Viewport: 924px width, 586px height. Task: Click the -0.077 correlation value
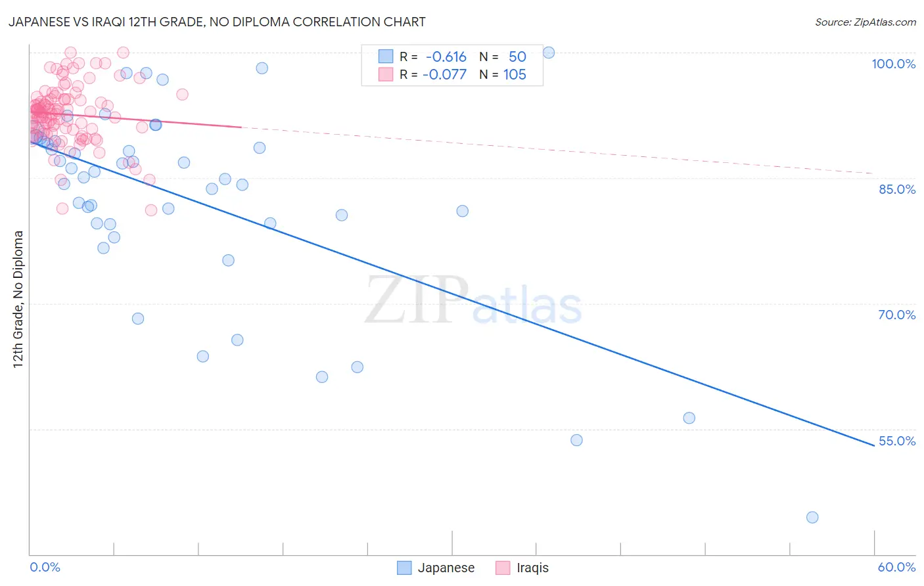pos(444,74)
